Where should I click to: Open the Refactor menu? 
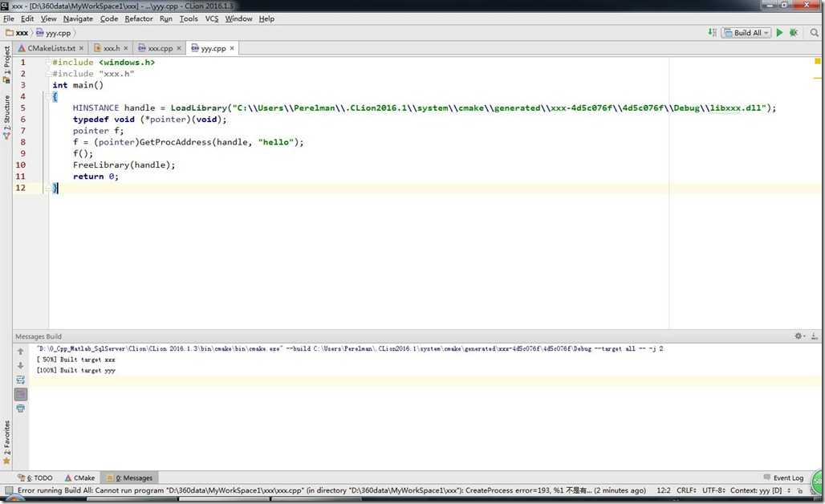coord(138,18)
